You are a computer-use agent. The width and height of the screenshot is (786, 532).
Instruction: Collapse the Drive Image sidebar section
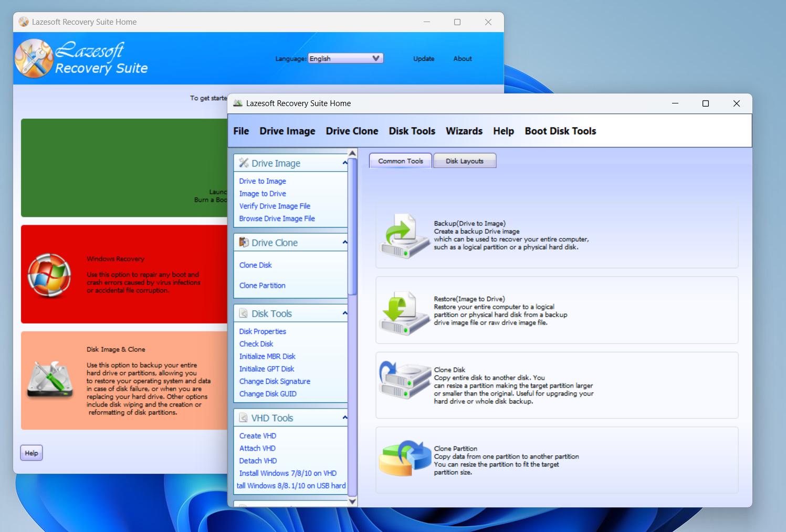coord(345,163)
